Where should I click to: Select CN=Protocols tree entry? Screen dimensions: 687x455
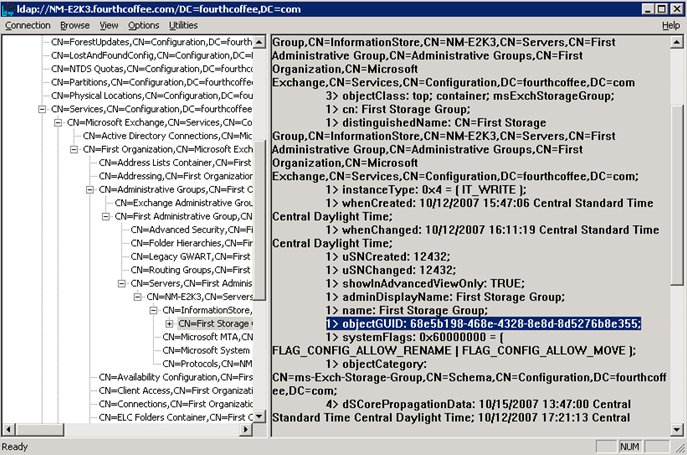point(207,364)
